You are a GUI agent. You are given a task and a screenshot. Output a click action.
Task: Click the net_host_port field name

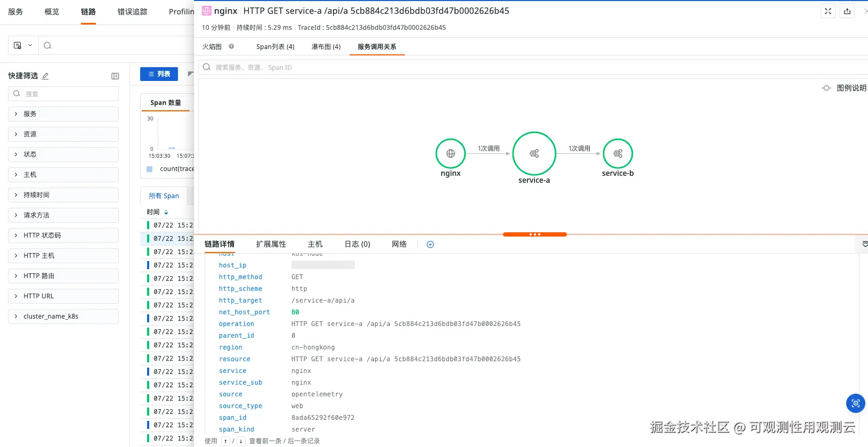(245, 312)
